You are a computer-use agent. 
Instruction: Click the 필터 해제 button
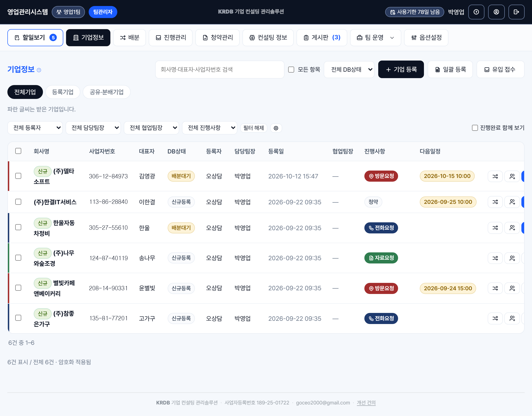pyautogui.click(x=254, y=128)
